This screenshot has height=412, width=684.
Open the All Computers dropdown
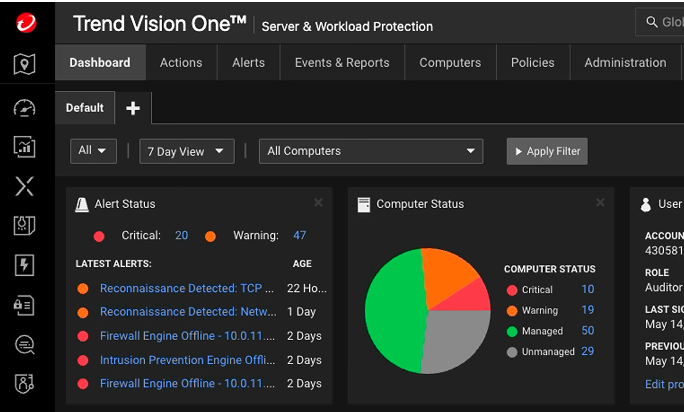coord(370,151)
